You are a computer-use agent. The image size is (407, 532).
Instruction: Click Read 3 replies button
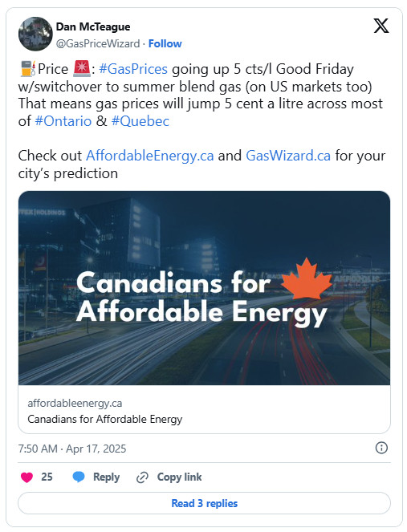[x=204, y=503]
